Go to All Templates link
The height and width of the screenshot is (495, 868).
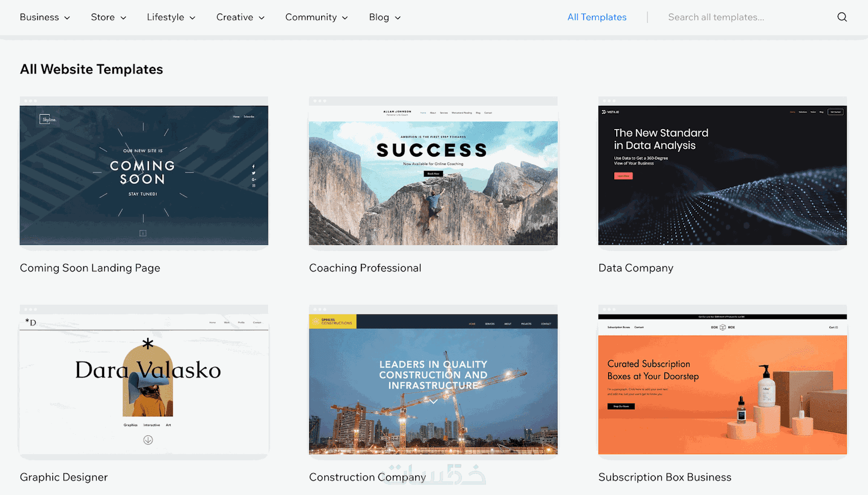[x=597, y=17]
